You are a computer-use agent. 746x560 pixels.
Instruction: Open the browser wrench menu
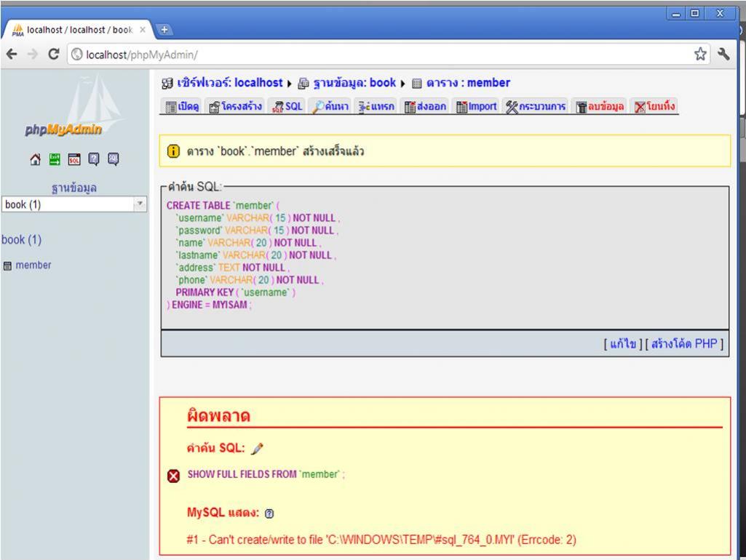(723, 54)
